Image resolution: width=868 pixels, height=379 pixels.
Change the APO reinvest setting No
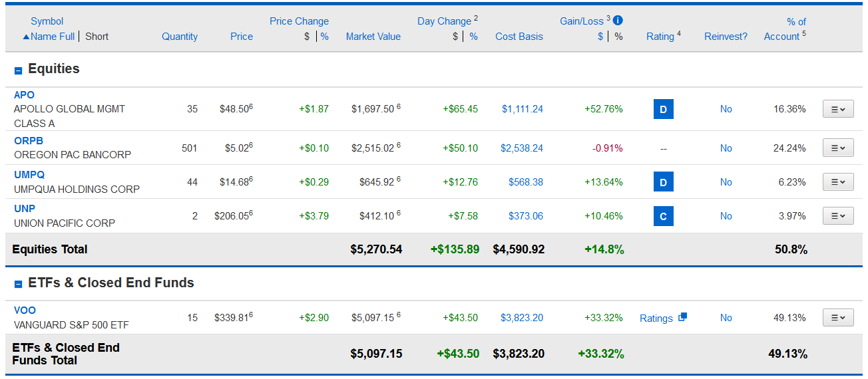[726, 109]
